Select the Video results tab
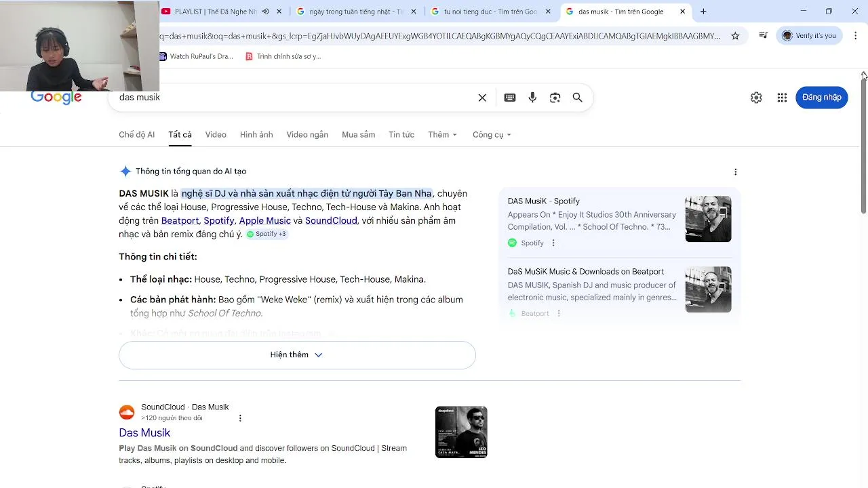This screenshot has width=868, height=488. pyautogui.click(x=216, y=135)
